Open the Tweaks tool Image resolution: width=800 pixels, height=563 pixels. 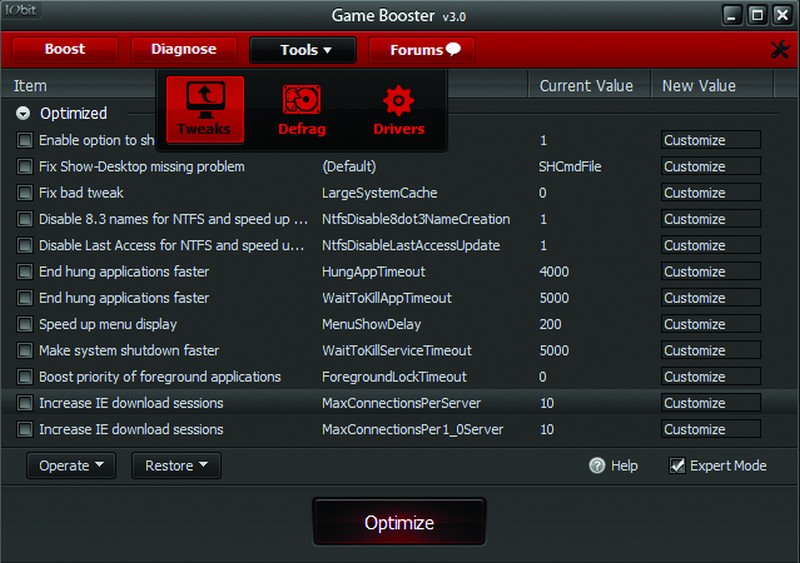205,109
